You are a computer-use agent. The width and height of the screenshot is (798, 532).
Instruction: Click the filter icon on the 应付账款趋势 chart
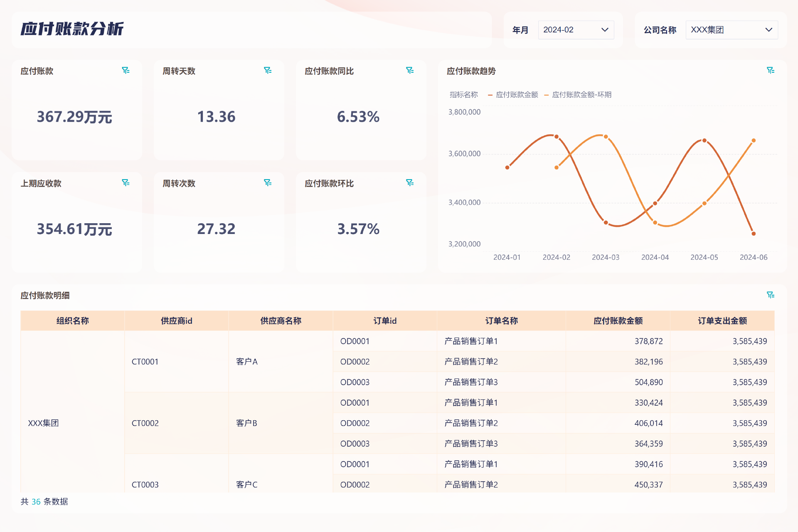point(771,70)
